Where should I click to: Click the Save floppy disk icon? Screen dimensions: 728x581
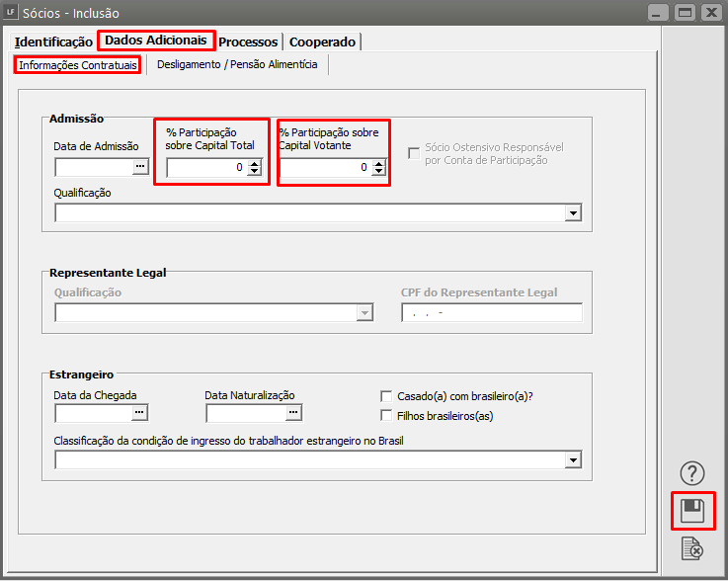tap(692, 511)
